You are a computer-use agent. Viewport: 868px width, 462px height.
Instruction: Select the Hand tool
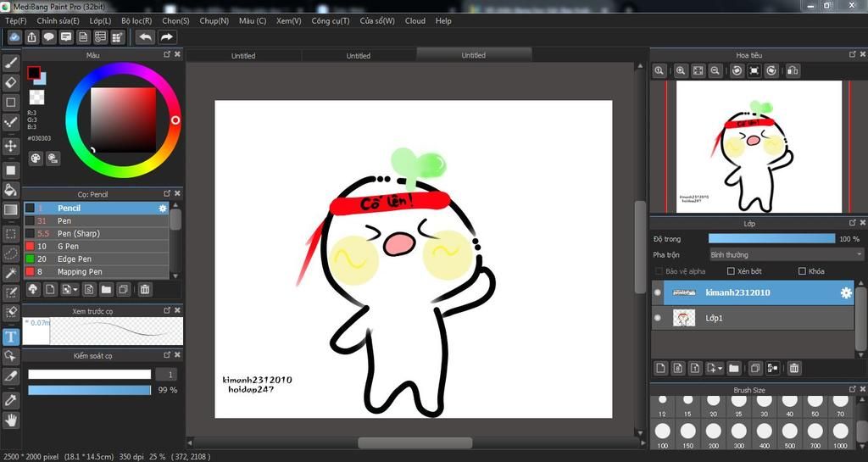(10, 420)
